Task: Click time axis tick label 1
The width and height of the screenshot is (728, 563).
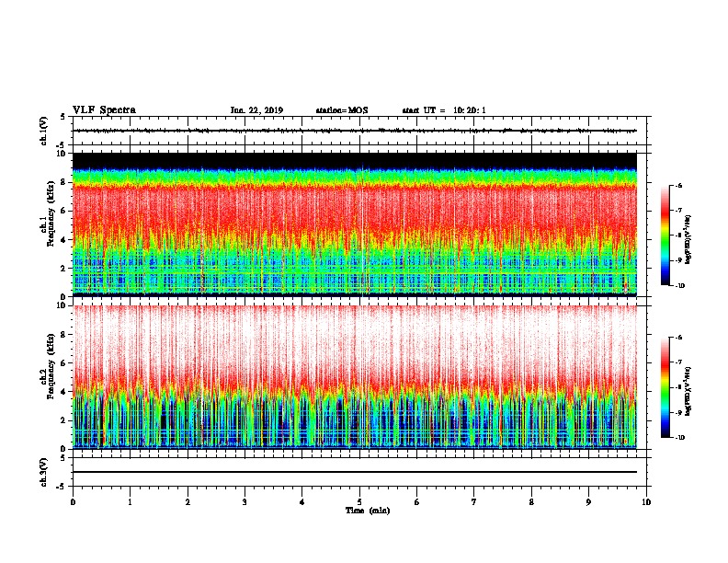Action: [x=130, y=502]
